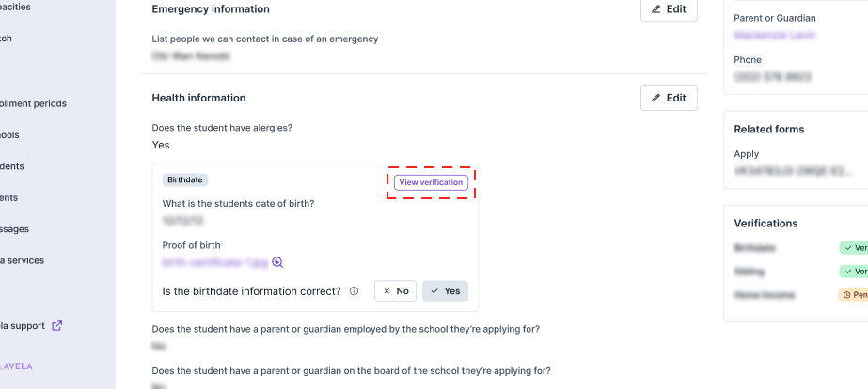
Task: Open the external link icon next to support
Action: (57, 326)
